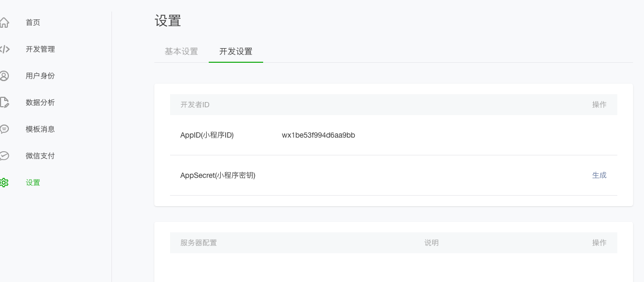The image size is (644, 282).
Task: Select the 开发设置 tab
Action: click(x=236, y=51)
